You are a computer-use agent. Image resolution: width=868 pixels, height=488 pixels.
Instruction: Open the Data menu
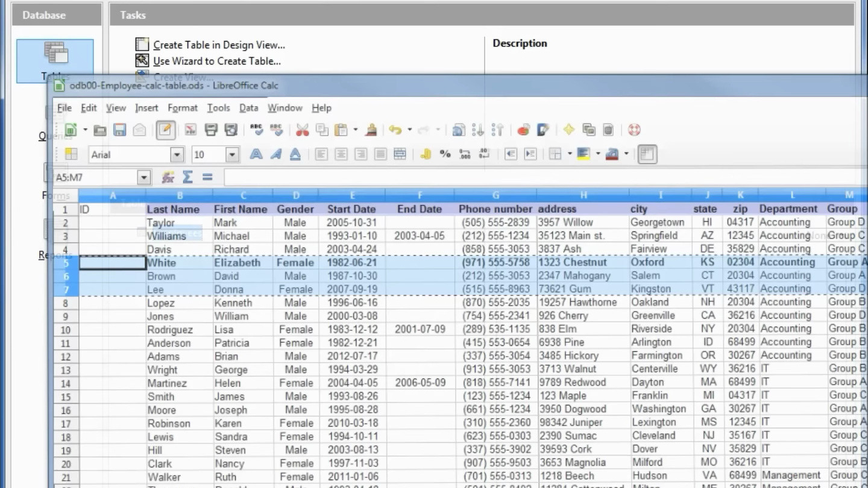coord(248,108)
